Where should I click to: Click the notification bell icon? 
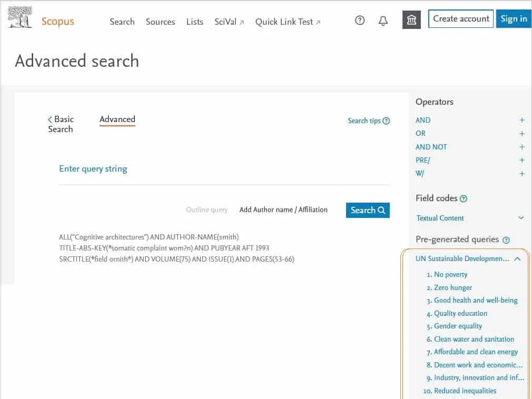coord(383,20)
